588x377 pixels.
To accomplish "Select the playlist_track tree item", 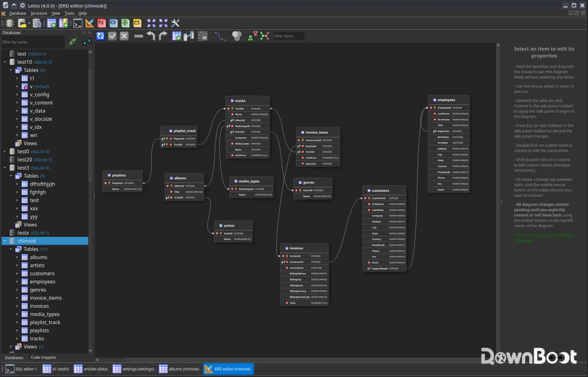I will 45,322.
